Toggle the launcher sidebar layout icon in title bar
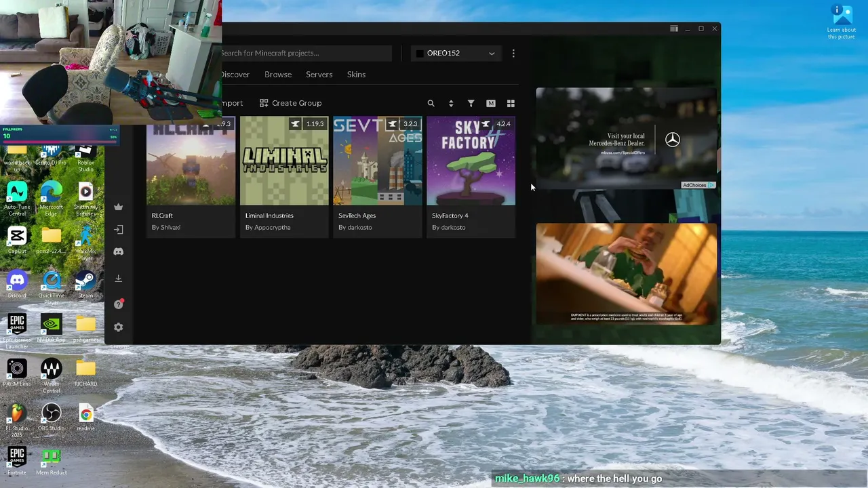 click(673, 28)
